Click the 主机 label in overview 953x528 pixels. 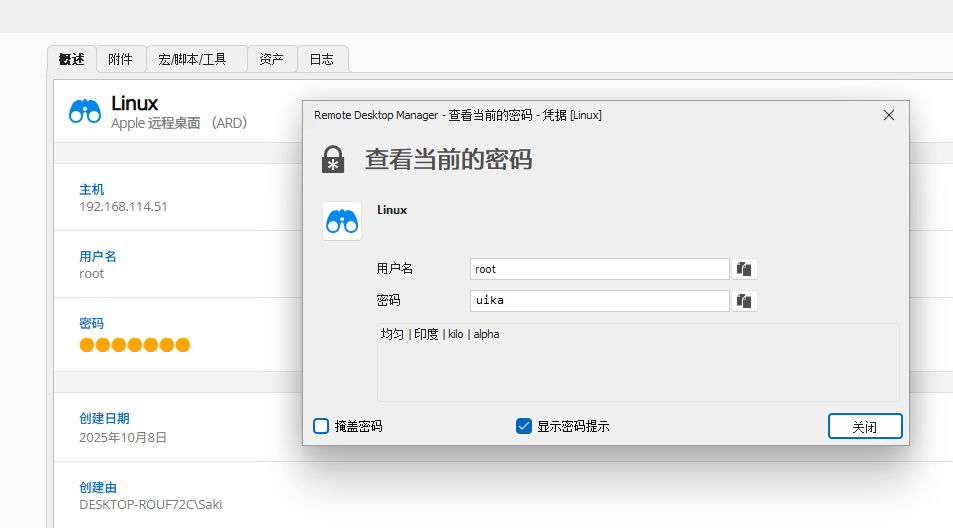pyautogui.click(x=92, y=190)
